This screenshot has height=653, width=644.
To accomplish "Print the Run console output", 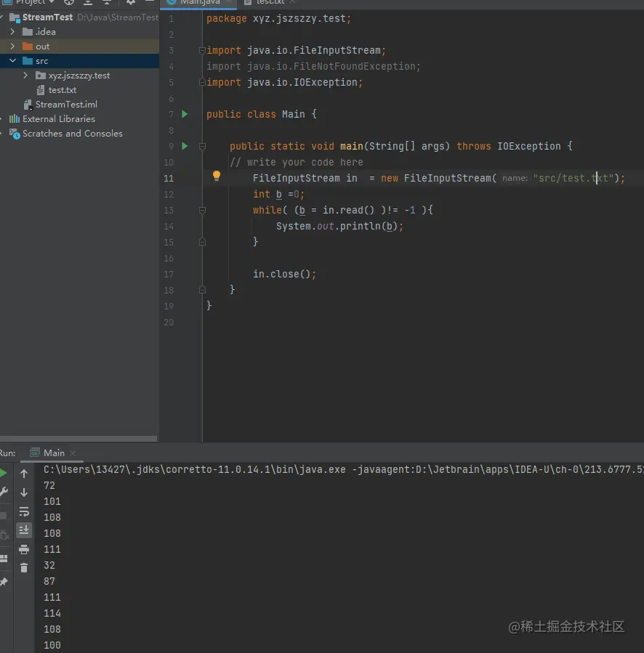I will [x=24, y=549].
